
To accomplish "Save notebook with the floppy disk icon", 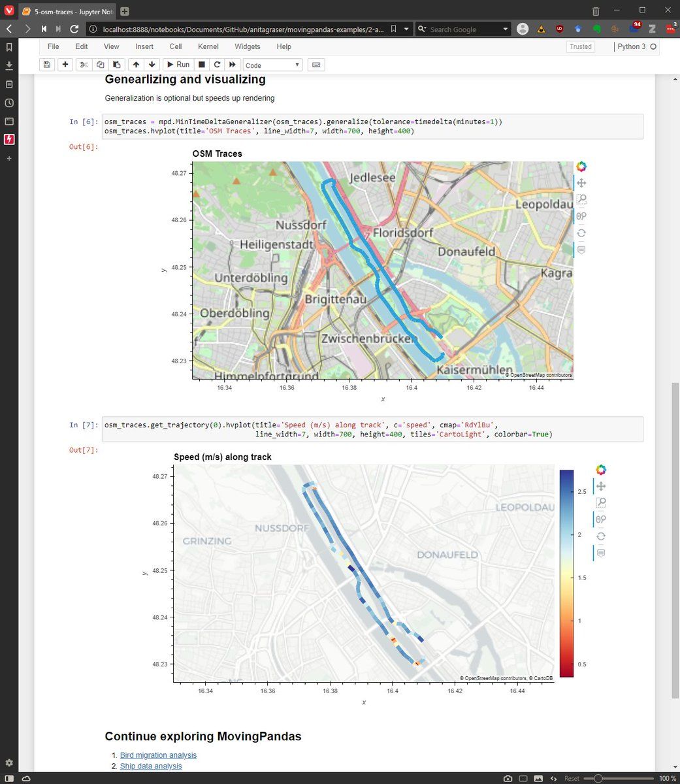I will click(46, 65).
